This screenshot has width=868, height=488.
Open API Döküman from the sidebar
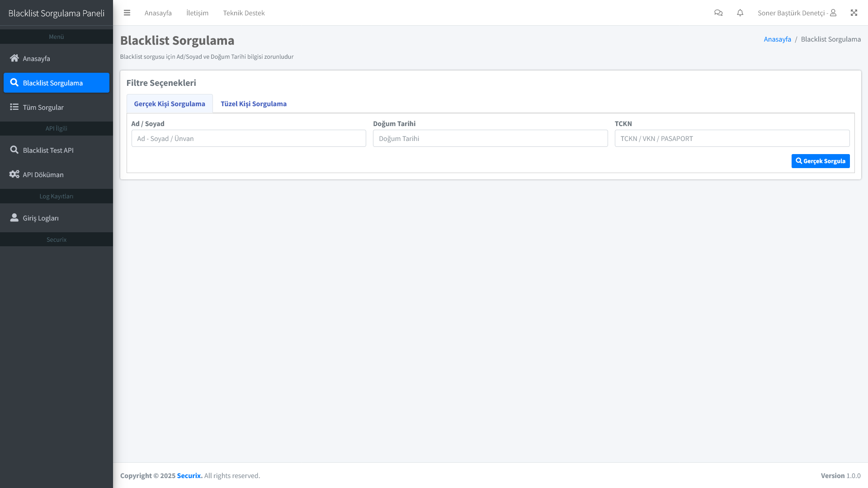(x=57, y=174)
